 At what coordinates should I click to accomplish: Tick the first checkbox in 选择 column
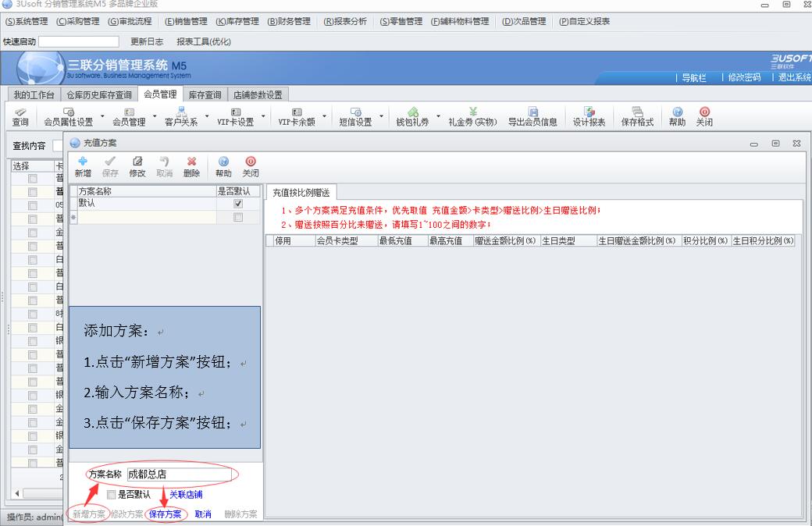pyautogui.click(x=32, y=179)
